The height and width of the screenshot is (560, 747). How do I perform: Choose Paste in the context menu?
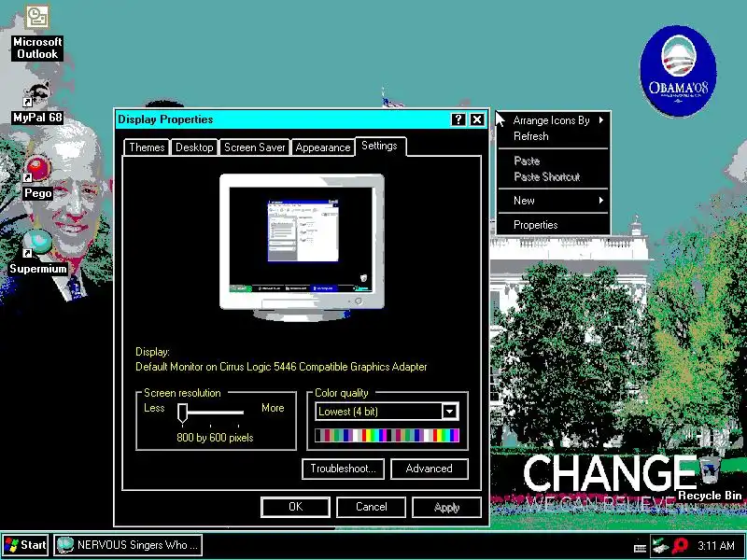553,161
